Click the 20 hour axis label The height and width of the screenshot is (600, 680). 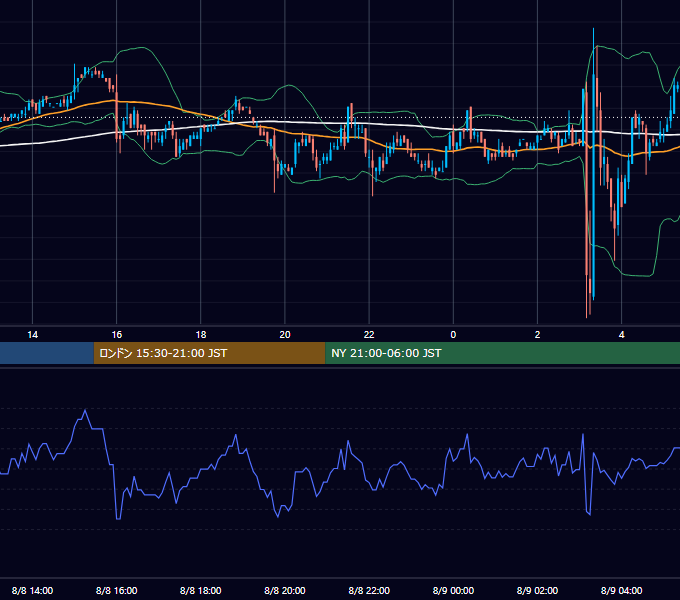coord(285,335)
